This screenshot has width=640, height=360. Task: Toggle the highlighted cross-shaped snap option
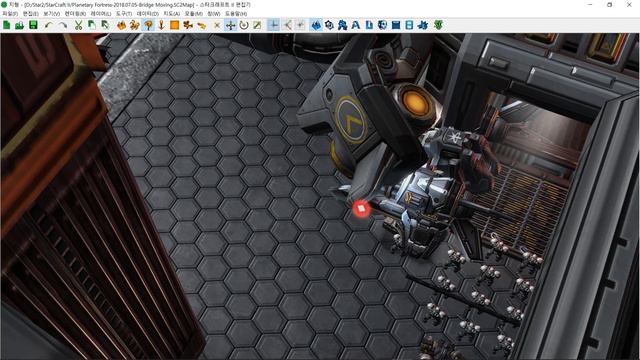pos(274,25)
